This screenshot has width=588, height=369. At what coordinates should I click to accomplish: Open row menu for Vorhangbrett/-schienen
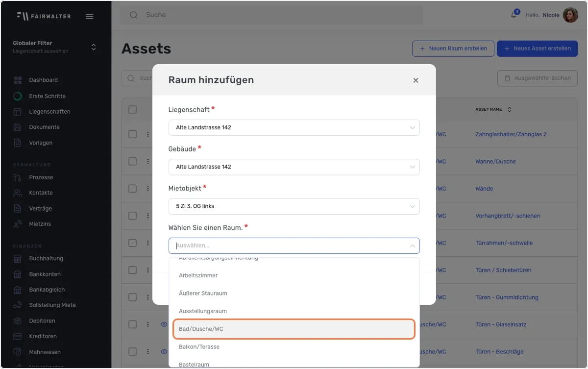(147, 216)
